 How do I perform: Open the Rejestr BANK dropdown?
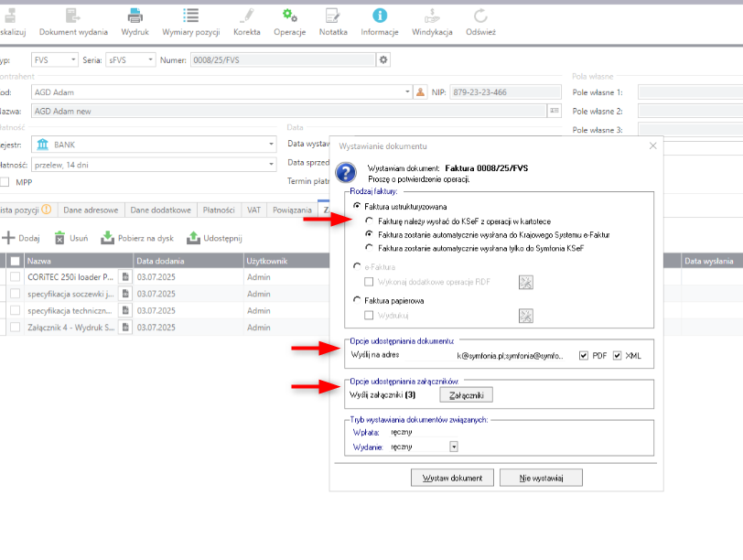271,145
